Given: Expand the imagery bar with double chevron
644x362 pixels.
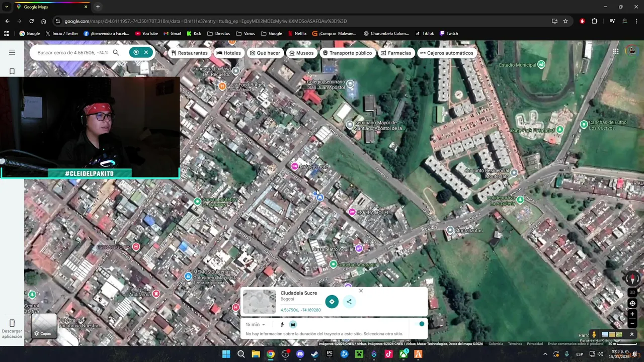Looking at the screenshot, I should tap(632, 334).
